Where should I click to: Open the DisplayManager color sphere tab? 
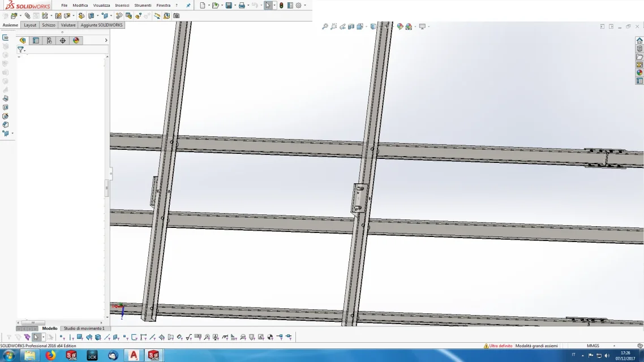[x=76, y=40]
